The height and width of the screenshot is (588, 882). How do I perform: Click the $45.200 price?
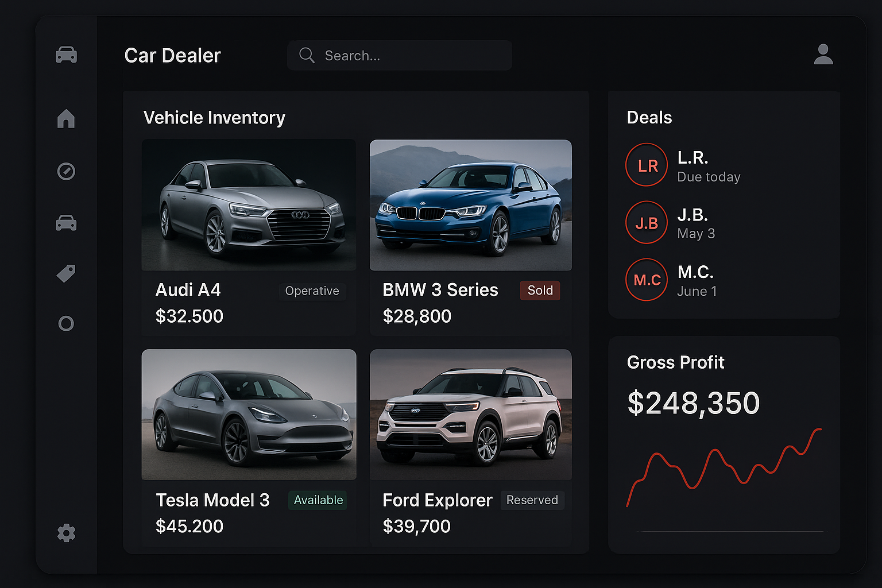pos(189,526)
